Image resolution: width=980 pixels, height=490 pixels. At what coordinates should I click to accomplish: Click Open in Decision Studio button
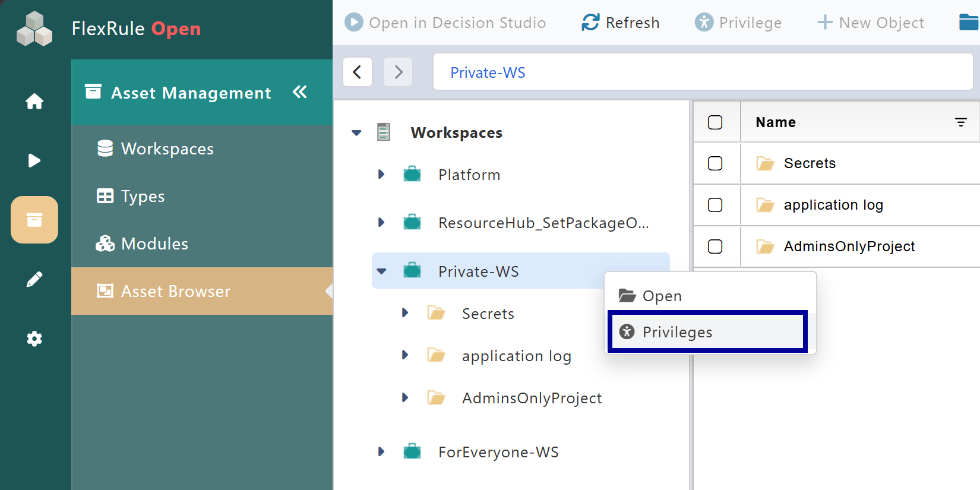point(445,23)
